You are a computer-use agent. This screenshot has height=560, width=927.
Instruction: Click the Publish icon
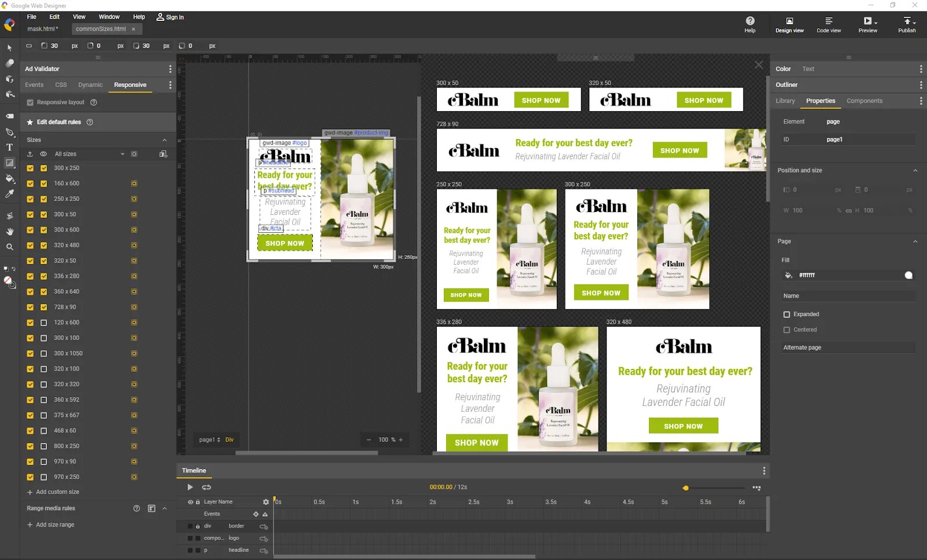907,21
